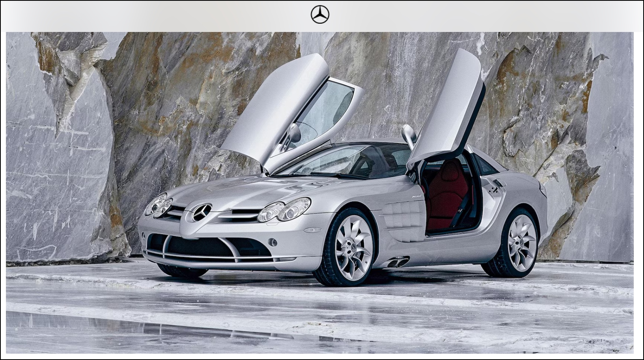Screen dimensions: 644x360
Task: Click the star emblem on the car's nose
Action: 202,213
